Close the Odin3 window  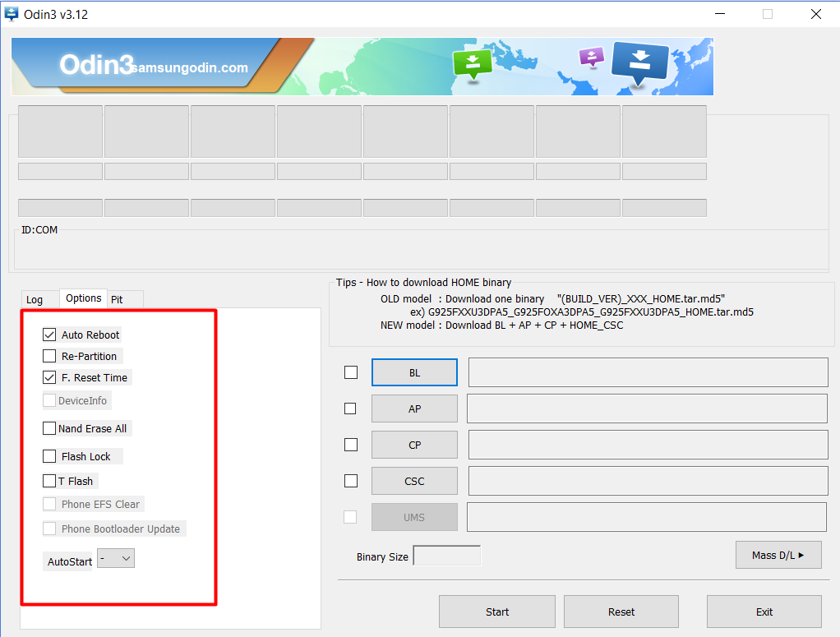click(x=816, y=14)
